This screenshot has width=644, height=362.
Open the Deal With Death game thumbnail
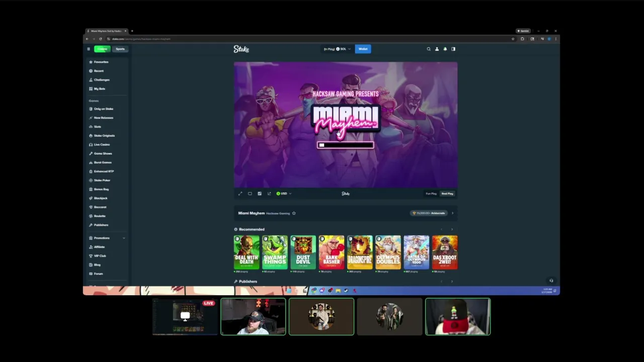(x=247, y=252)
